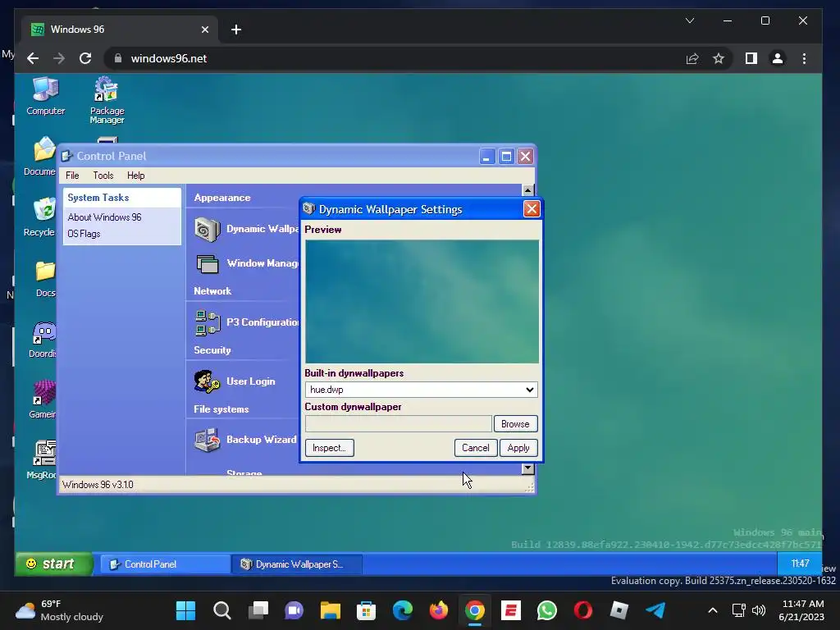Switch to Dynamic Wallpaper Settings taskbar item

pyautogui.click(x=297, y=564)
